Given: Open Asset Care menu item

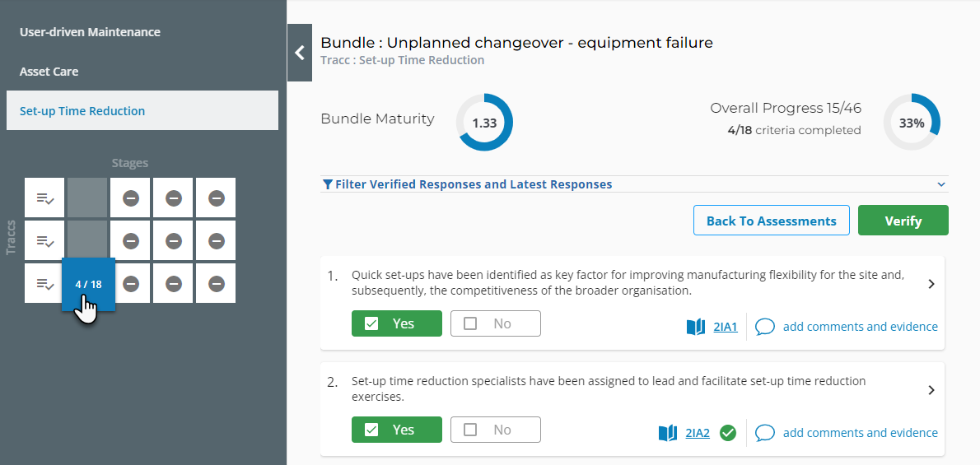Looking at the screenshot, I should [x=49, y=72].
